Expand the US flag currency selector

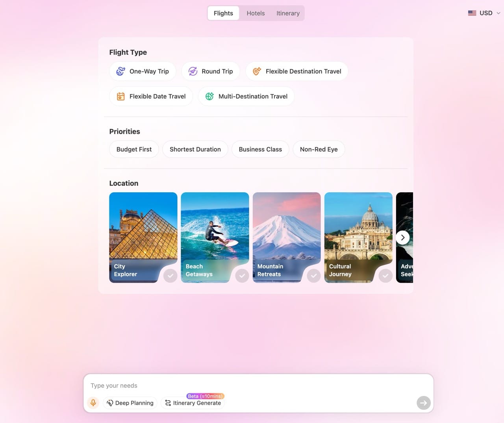click(x=472, y=13)
